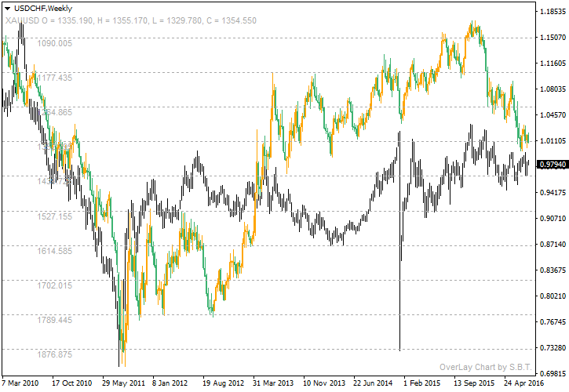The width and height of the screenshot is (569, 392).
Task: Click the 1177.435 overlay level label
Action: coord(55,78)
